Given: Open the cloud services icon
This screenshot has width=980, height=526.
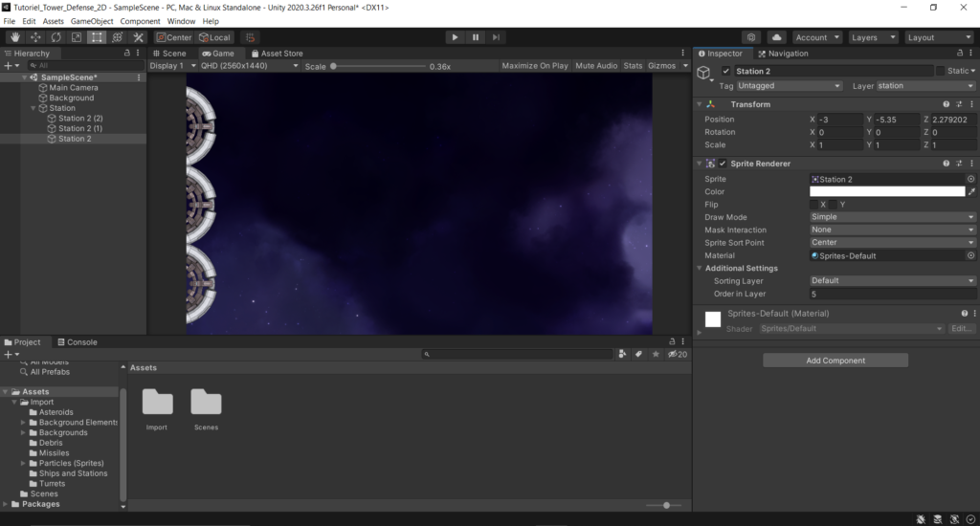Looking at the screenshot, I should pos(776,37).
